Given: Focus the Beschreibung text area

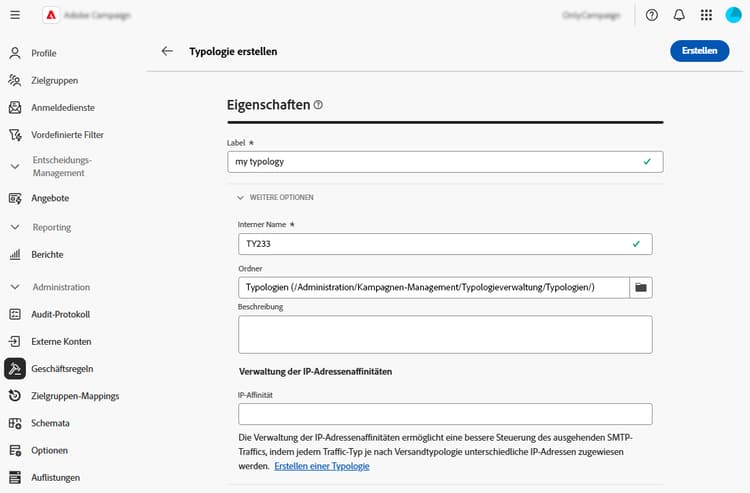Looking at the screenshot, I should (x=445, y=334).
